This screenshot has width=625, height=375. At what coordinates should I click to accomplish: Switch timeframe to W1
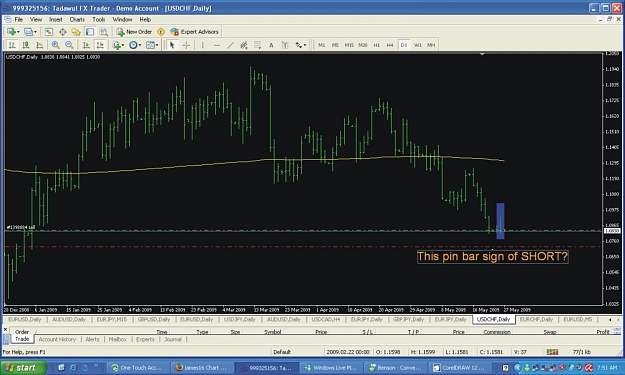click(x=417, y=45)
